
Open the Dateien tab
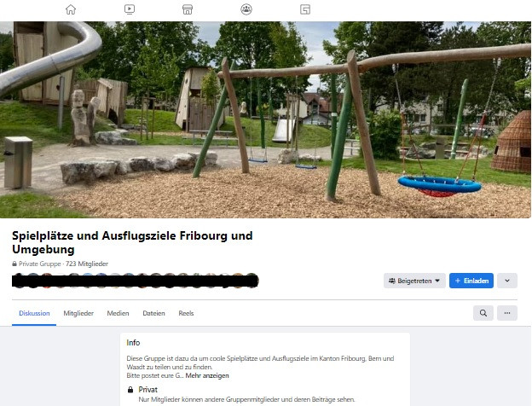[153, 313]
